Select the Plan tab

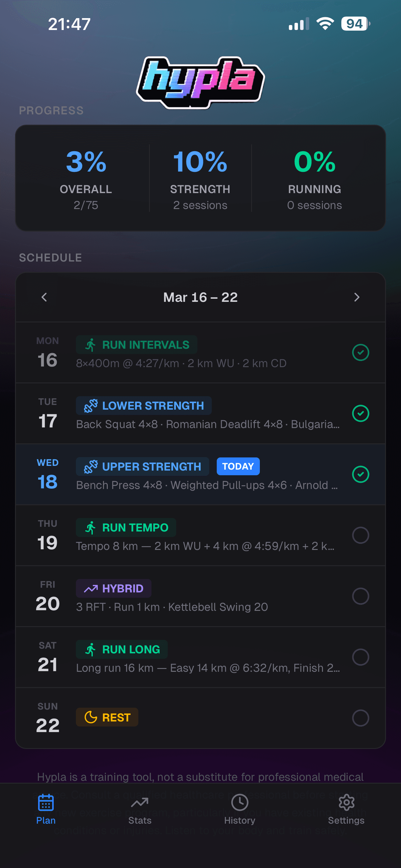[46, 809]
